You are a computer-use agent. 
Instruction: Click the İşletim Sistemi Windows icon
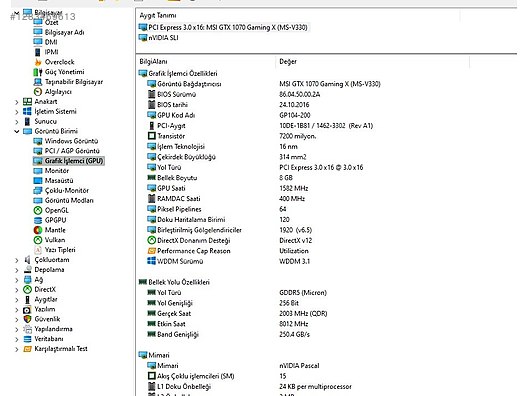click(x=27, y=111)
